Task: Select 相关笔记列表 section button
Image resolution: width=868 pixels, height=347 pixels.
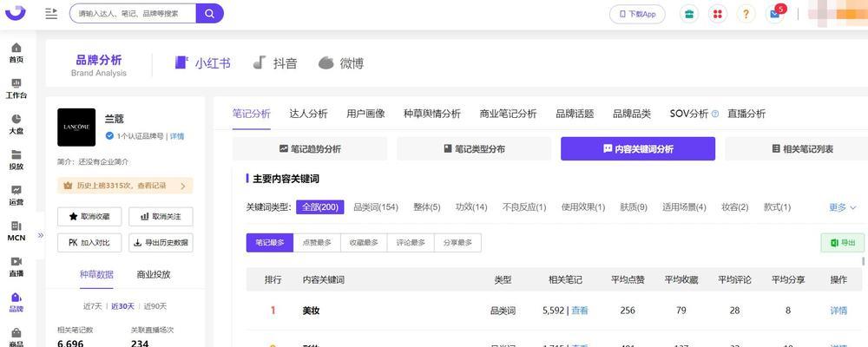Action: click(802, 149)
